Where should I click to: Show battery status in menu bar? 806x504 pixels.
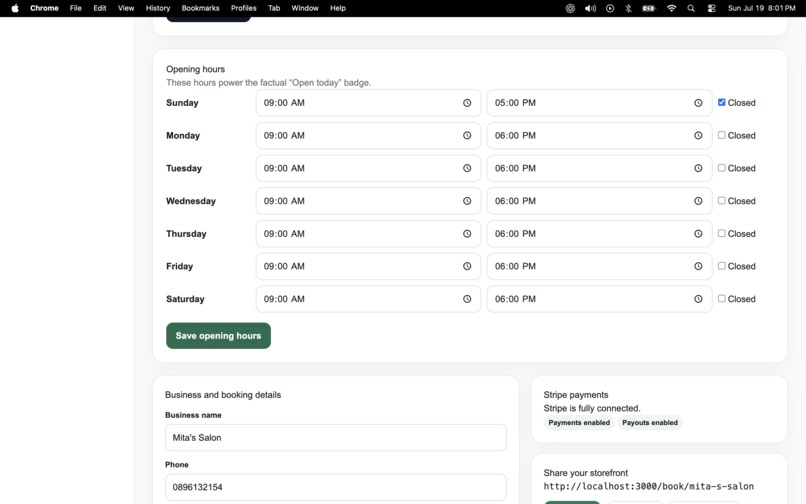pyautogui.click(x=649, y=8)
